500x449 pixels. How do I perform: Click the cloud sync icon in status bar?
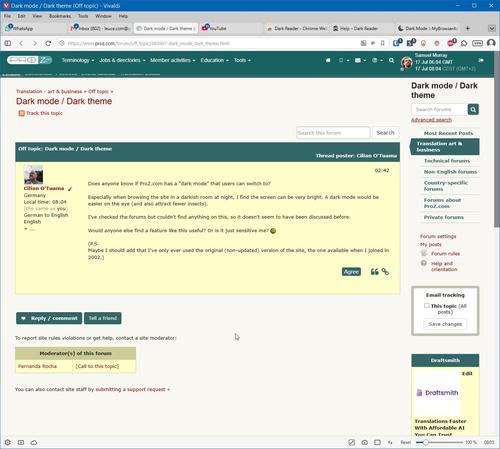click(34, 442)
